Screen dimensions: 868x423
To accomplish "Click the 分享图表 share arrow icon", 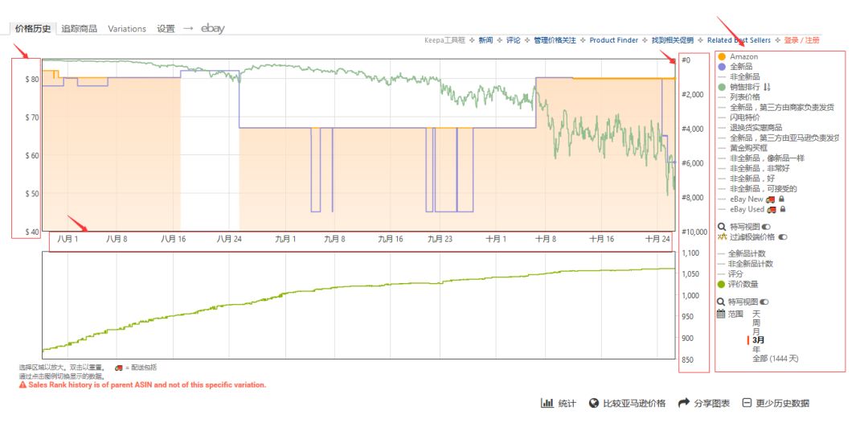I will coord(684,403).
